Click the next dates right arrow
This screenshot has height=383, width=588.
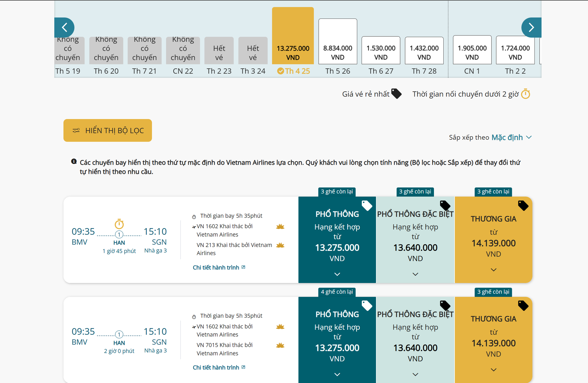pos(531,28)
